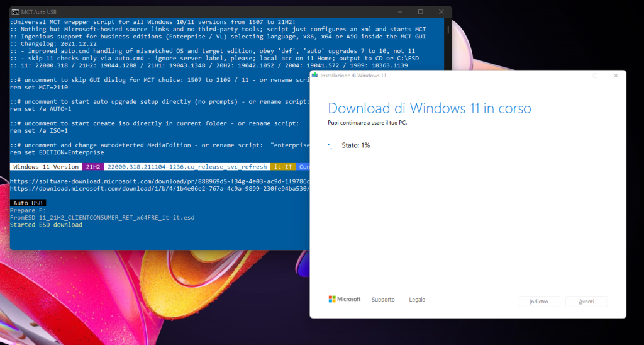Open the Supporto link
Image resolution: width=644 pixels, height=345 pixels.
[383, 300]
